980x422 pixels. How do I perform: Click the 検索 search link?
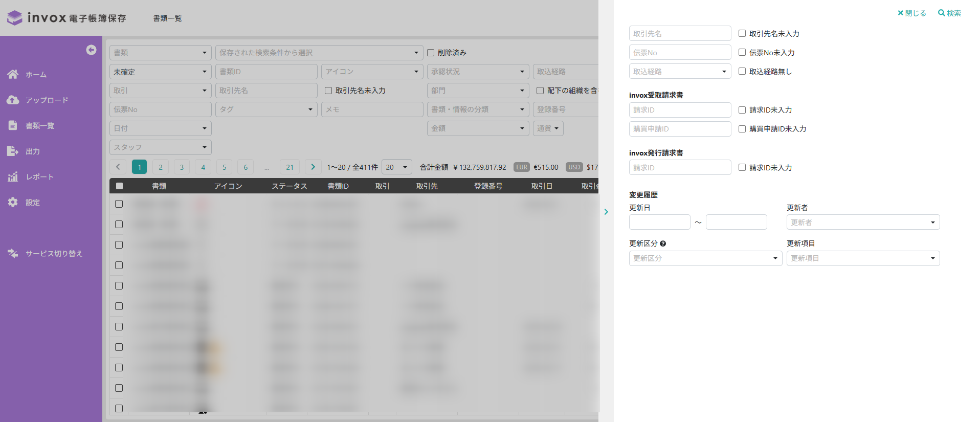click(949, 13)
